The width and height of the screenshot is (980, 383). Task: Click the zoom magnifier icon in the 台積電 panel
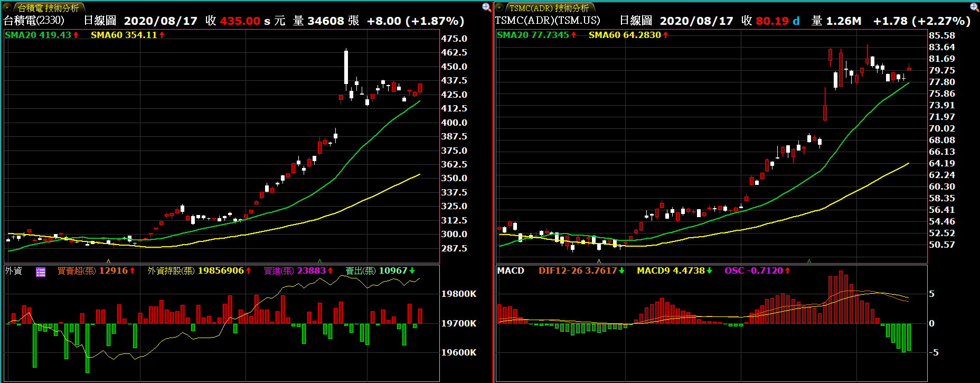click(x=487, y=7)
